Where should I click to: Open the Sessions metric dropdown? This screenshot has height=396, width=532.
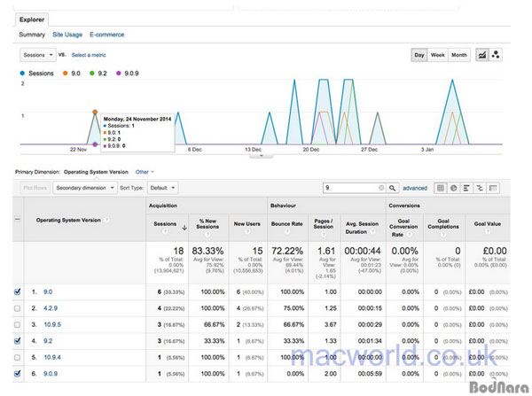pos(38,55)
